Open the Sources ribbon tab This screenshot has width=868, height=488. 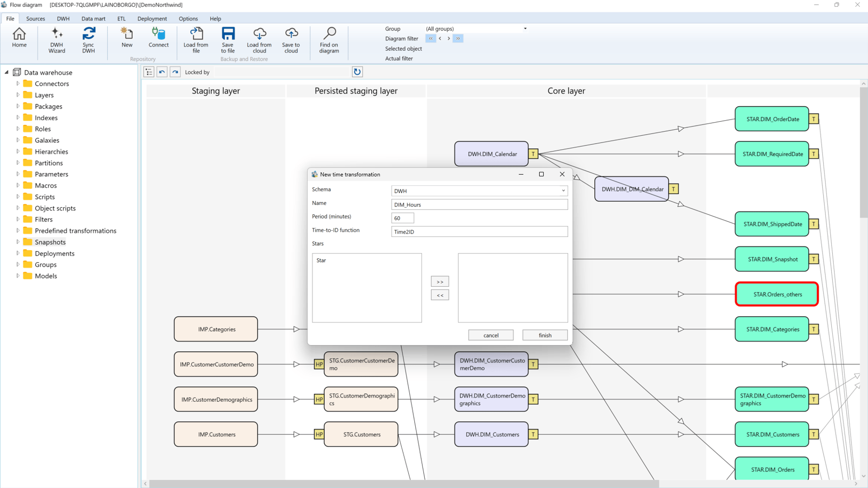35,18
